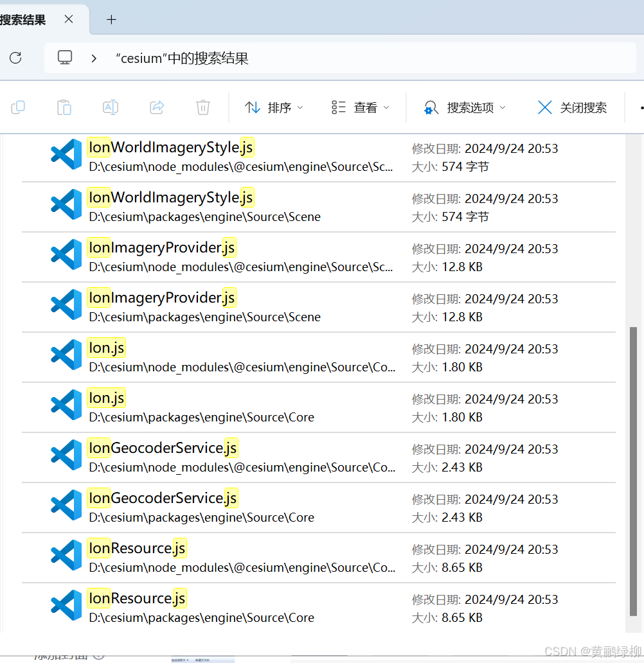This screenshot has height=663, width=644.
Task: Select IonResource.js in node_modules path
Action: pyautogui.click(x=318, y=558)
